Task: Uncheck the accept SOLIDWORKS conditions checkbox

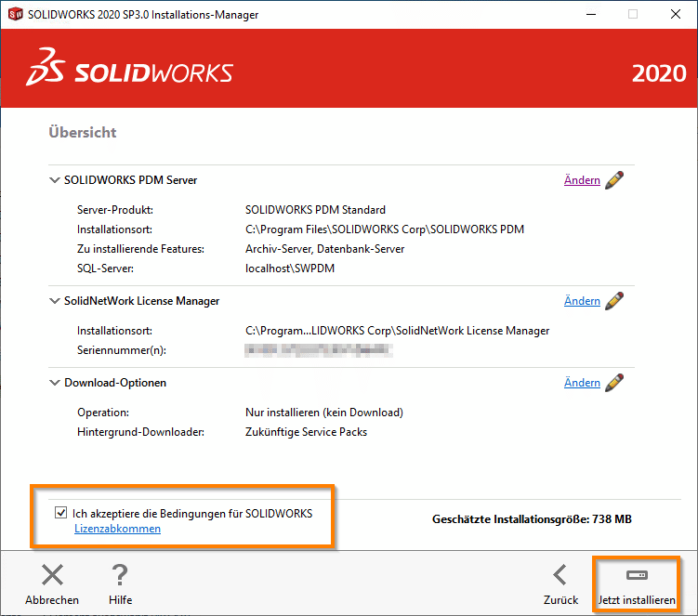Action: point(61,513)
